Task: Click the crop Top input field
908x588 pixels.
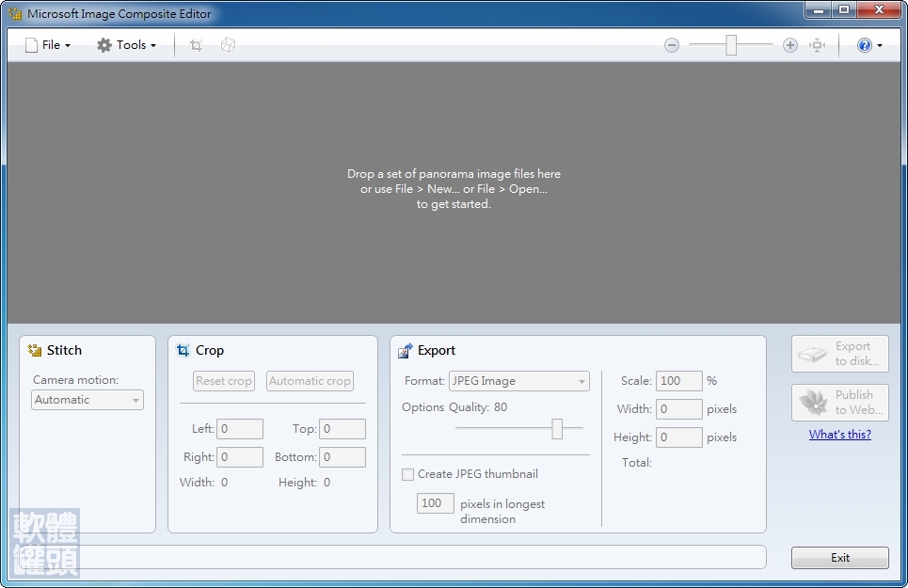Action: pyautogui.click(x=342, y=429)
